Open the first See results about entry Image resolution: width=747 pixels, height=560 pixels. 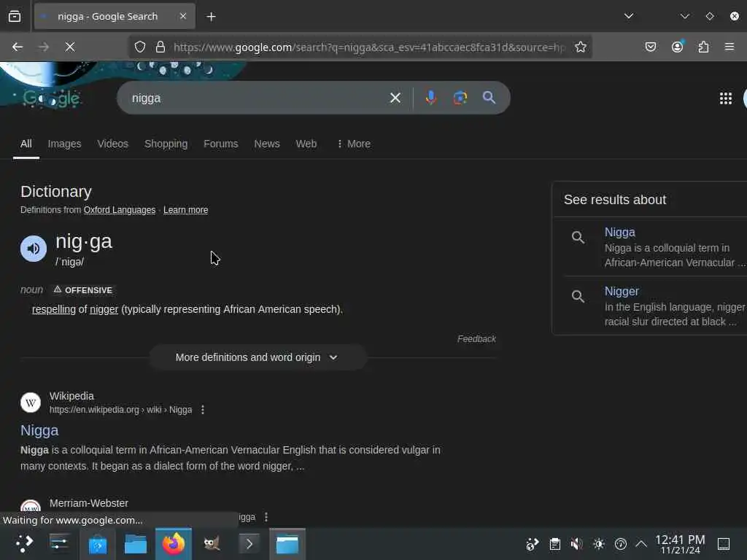click(x=650, y=246)
